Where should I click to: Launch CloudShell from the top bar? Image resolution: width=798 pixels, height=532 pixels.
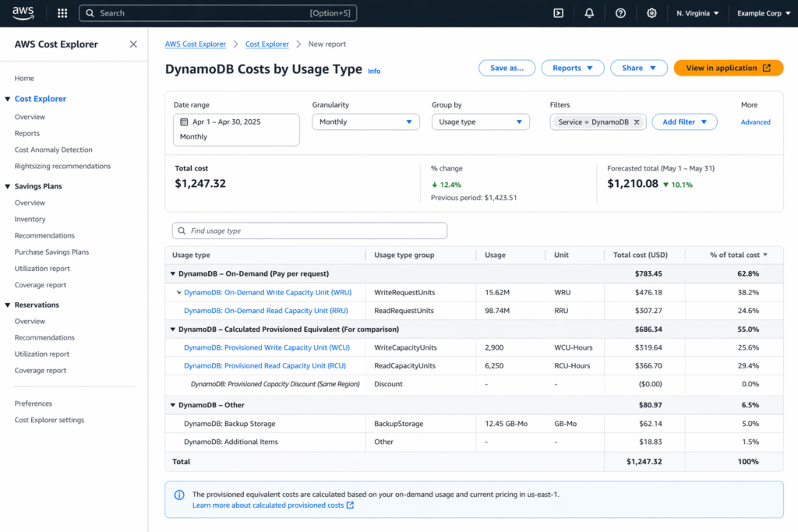click(558, 12)
